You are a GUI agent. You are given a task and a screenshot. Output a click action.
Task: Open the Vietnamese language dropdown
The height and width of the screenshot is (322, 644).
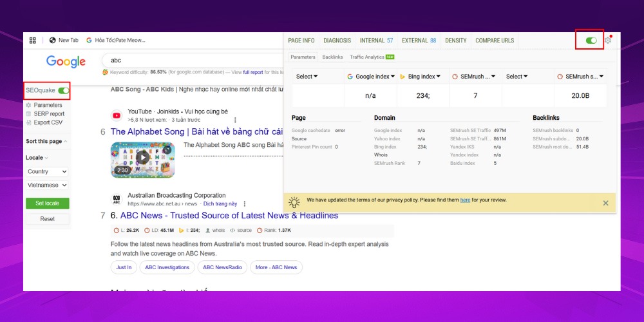(47, 185)
